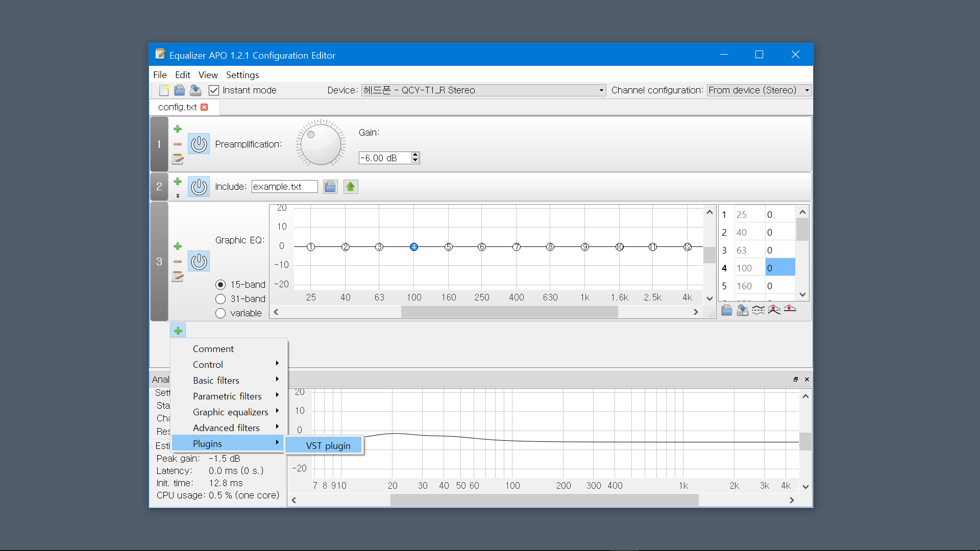Viewport: 980px width, 551px height.
Task: Select EQ band node 12 at 4k
Action: (x=688, y=247)
